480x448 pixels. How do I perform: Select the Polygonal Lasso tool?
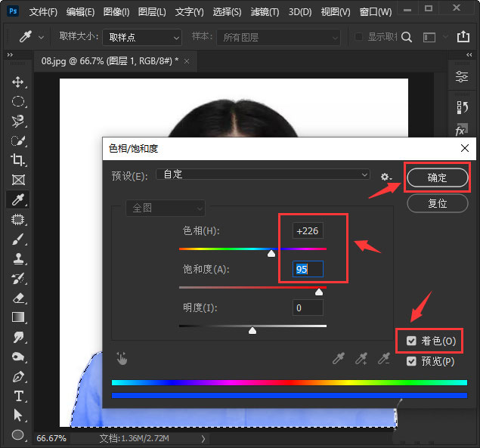click(17, 121)
